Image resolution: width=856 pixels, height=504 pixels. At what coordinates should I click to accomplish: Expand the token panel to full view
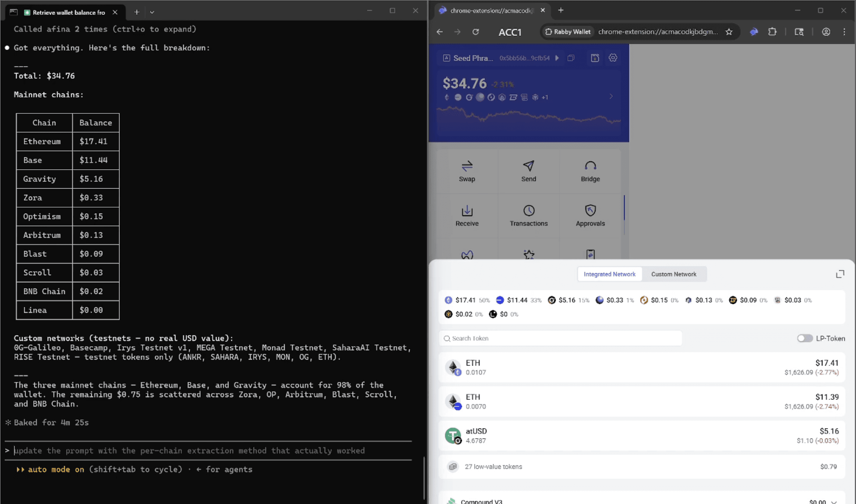click(x=840, y=274)
